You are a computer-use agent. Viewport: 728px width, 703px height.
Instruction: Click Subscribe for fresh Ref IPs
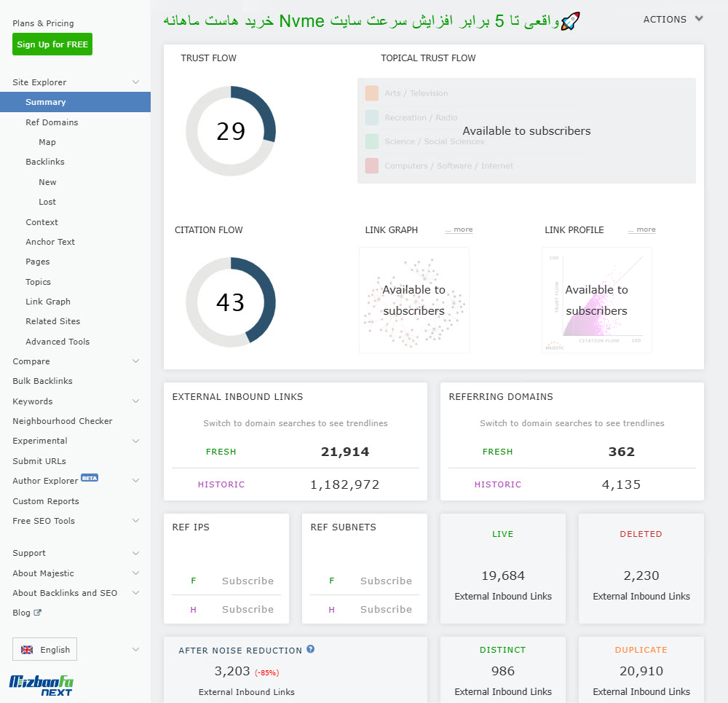248,581
